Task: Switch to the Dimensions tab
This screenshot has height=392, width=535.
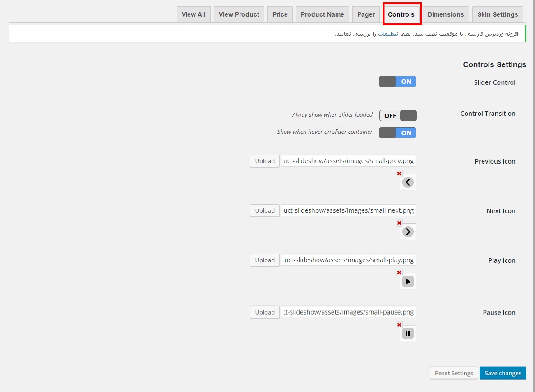Action: coord(446,14)
